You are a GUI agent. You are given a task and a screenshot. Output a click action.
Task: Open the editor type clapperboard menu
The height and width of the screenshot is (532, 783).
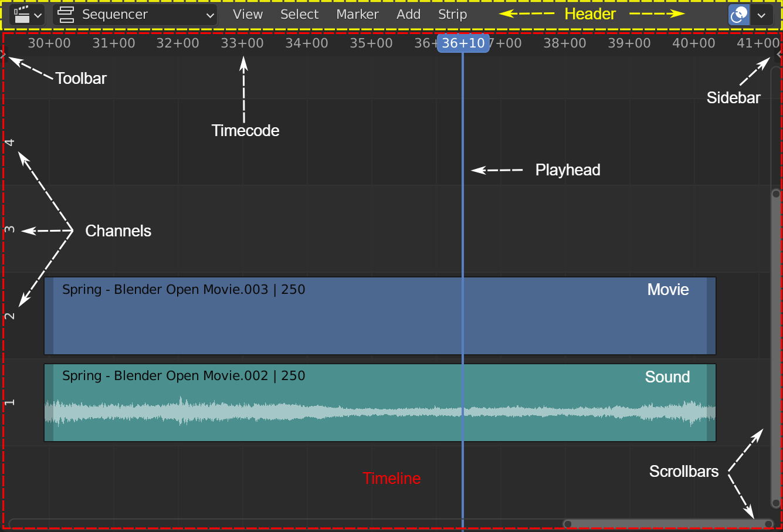tap(27, 15)
